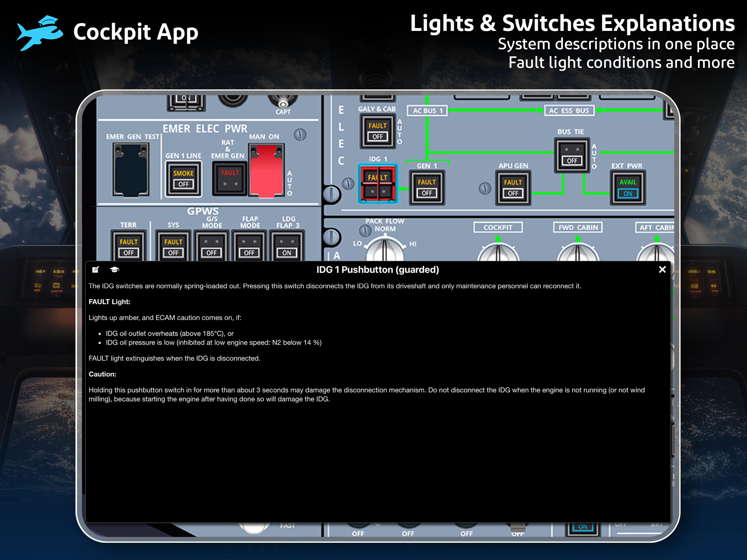The height and width of the screenshot is (560, 747).
Task: Toggle the EXT PWR AVAIL ON button
Action: pyautogui.click(x=628, y=188)
